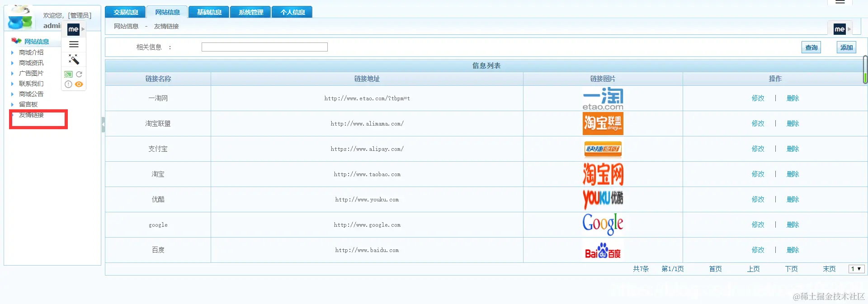Screen dimensions: 868x304
Task: Click the http://www.baidu.com address cell
Action: pyautogui.click(x=367, y=250)
